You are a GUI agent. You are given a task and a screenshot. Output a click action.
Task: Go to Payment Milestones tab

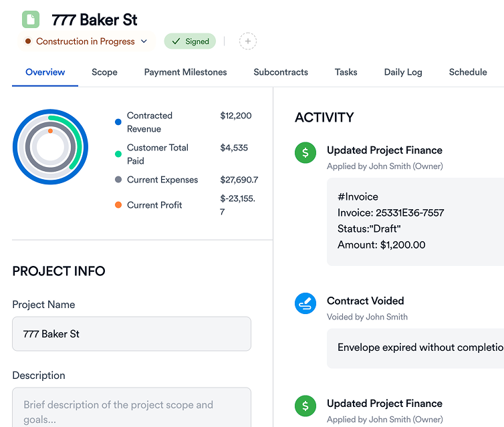185,72
